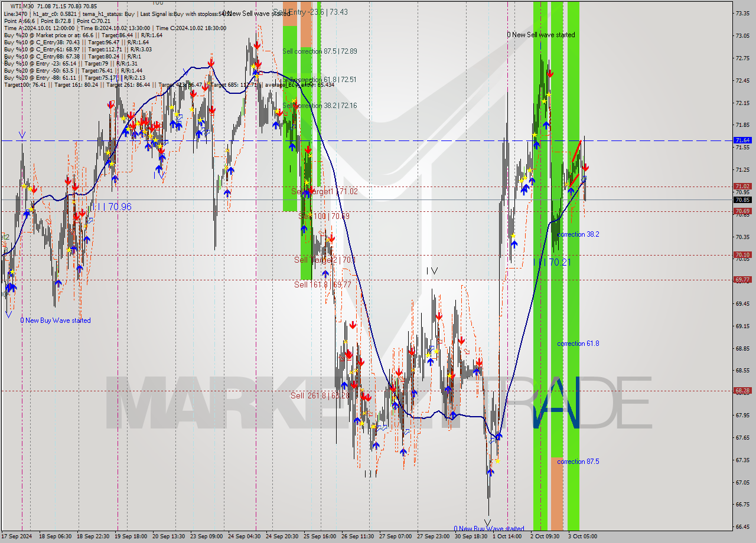756x543 pixels.
Task: Click '0 New Buy Wave started' beside 17 Sep
Action: click(56, 320)
